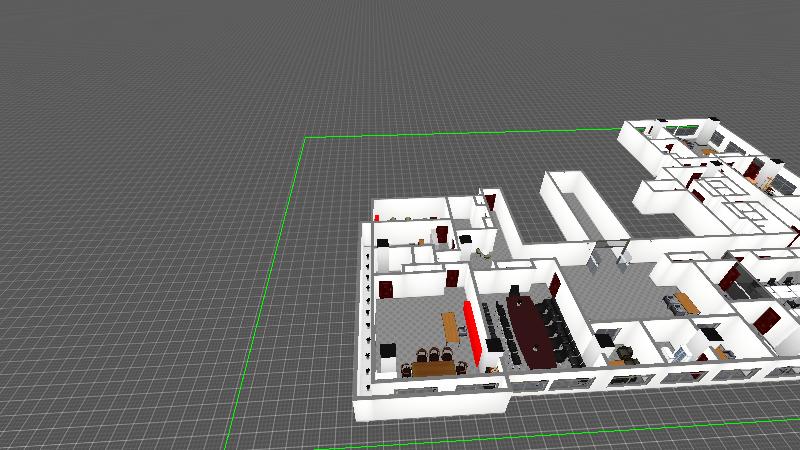Click the dark red door in left room

(x=385, y=290)
